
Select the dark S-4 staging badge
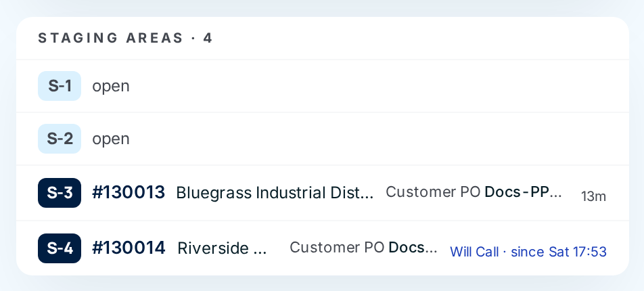[x=60, y=248]
